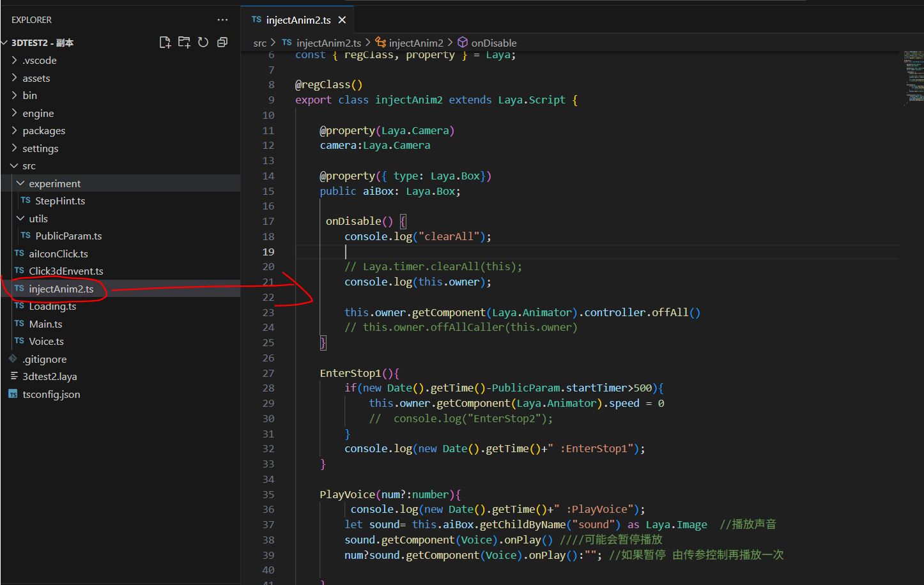Image resolution: width=924 pixels, height=585 pixels.
Task: Refresh the Explorer file tree
Action: [203, 43]
